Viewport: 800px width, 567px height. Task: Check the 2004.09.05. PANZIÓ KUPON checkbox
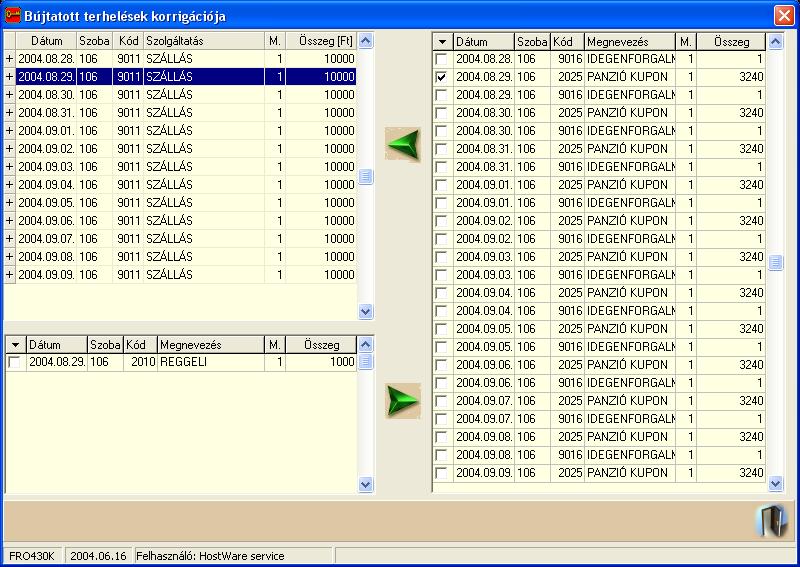(x=441, y=329)
